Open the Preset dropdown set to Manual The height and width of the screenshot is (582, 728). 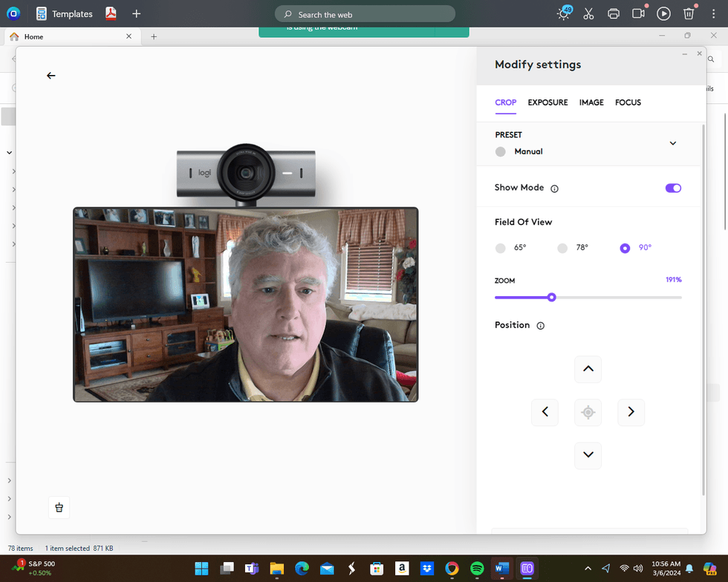pyautogui.click(x=672, y=143)
